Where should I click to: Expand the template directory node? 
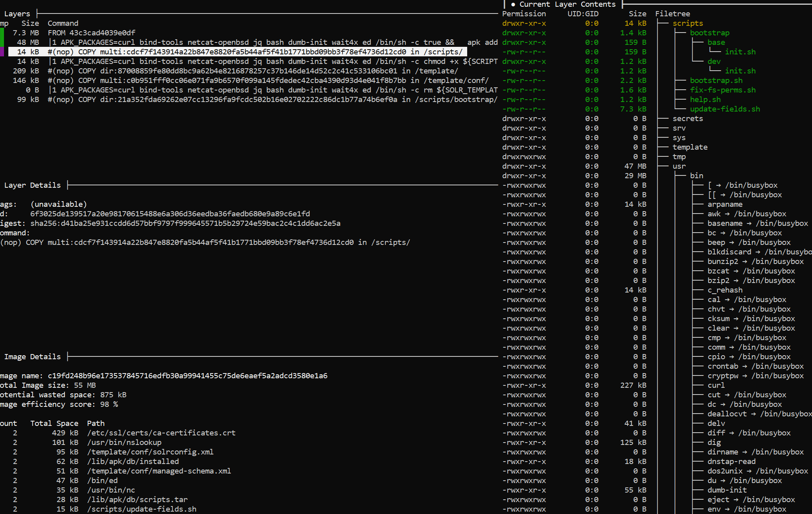coord(690,147)
